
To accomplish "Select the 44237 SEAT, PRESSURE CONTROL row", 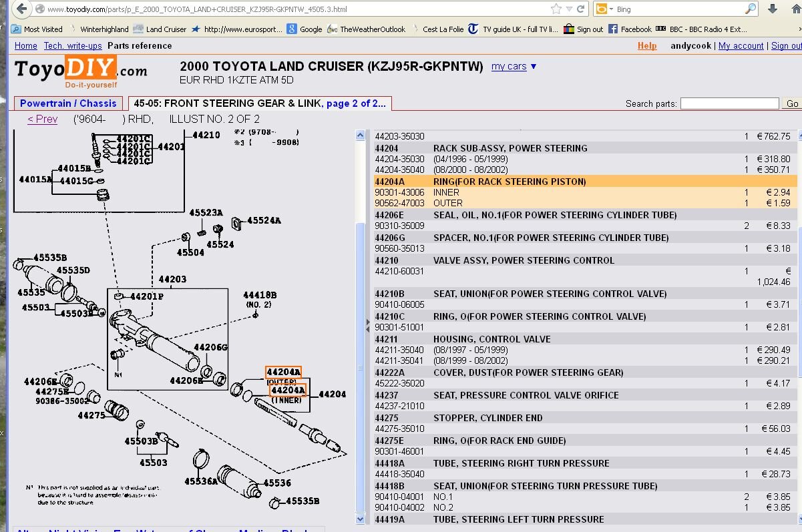I will click(585, 395).
